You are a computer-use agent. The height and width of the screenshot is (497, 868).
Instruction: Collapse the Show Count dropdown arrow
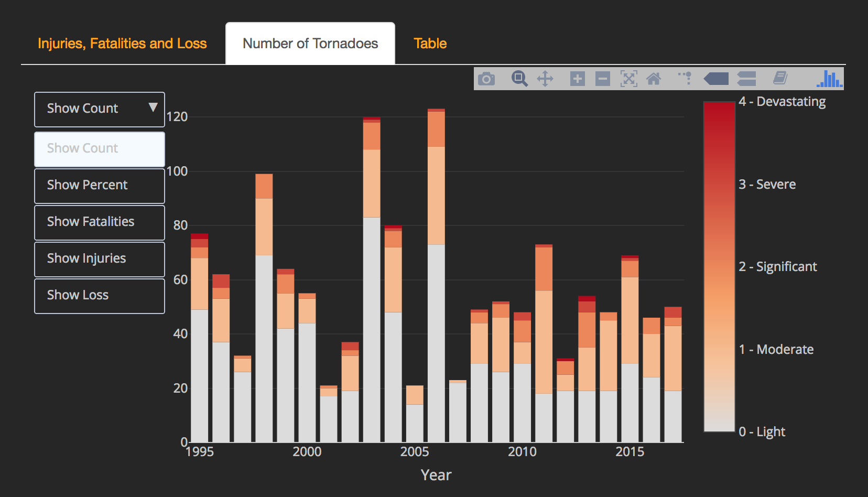pos(153,107)
